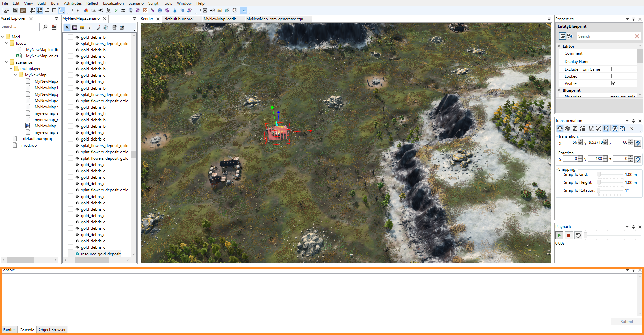The image size is (644, 335).
Task: Open the blue snowflake tool
Action: (x=160, y=10)
